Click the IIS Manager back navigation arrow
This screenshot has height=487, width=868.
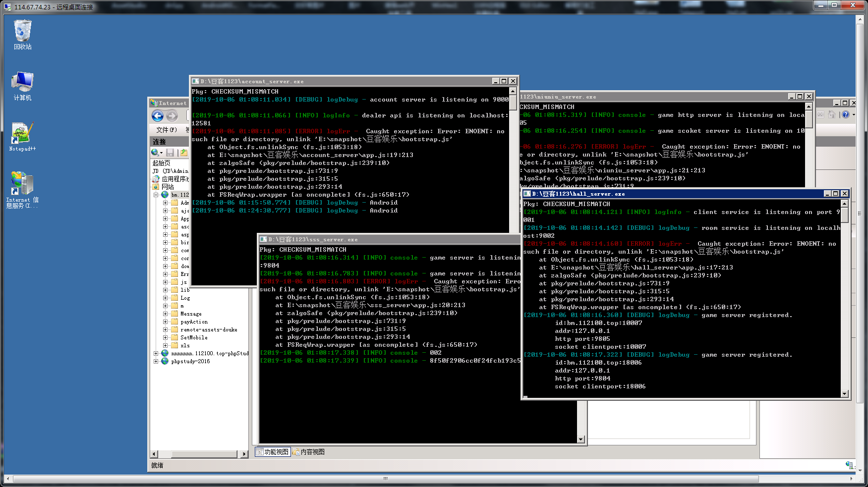pyautogui.click(x=158, y=116)
